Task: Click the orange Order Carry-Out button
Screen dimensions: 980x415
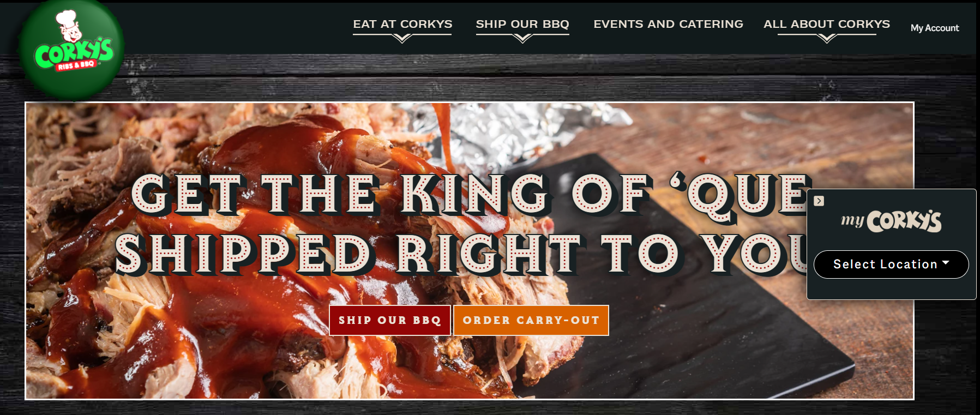Action: 531,320
